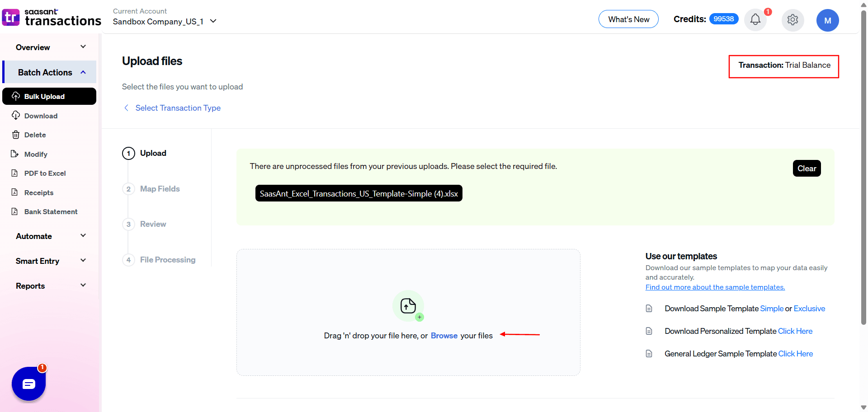
Task: Open the notifications bell icon
Action: tap(755, 19)
